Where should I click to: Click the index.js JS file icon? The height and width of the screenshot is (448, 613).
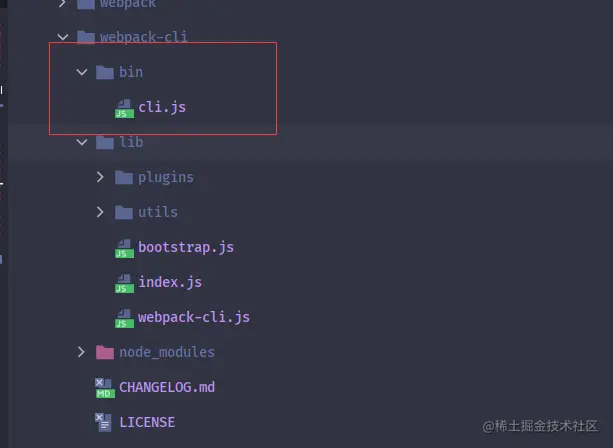[x=124, y=283]
